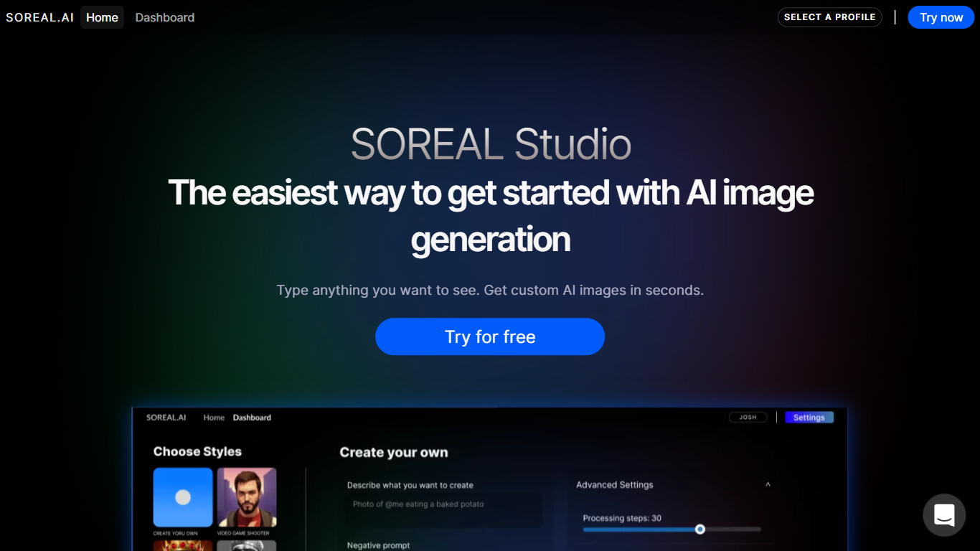This screenshot has width=980, height=551.
Task: Focus the 'Describe what you want to create' field
Action: click(x=444, y=509)
